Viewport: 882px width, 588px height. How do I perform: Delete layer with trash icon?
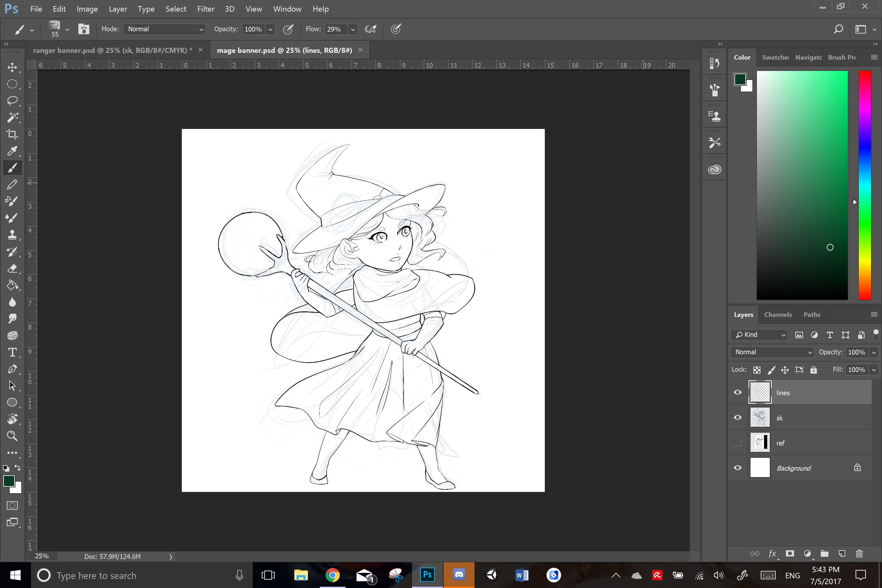pos(859,554)
